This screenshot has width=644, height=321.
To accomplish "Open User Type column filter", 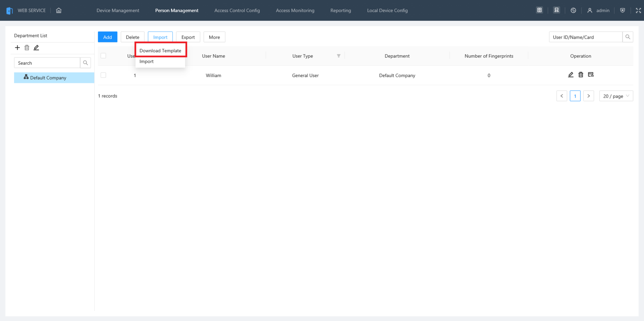I will (x=339, y=56).
